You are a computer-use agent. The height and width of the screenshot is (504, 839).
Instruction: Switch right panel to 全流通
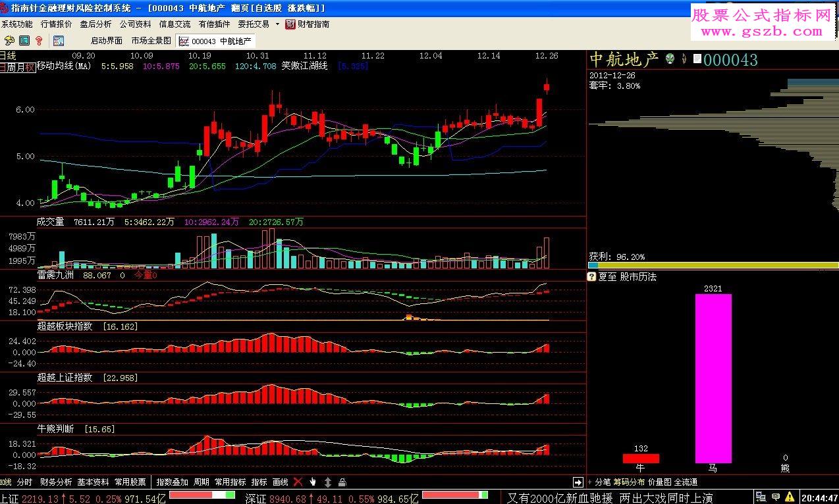coord(686,482)
